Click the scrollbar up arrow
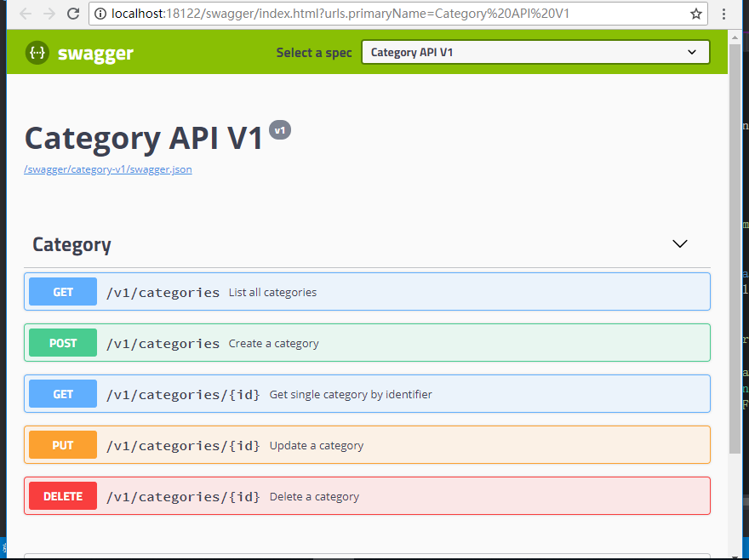749x560 pixels. tap(735, 37)
